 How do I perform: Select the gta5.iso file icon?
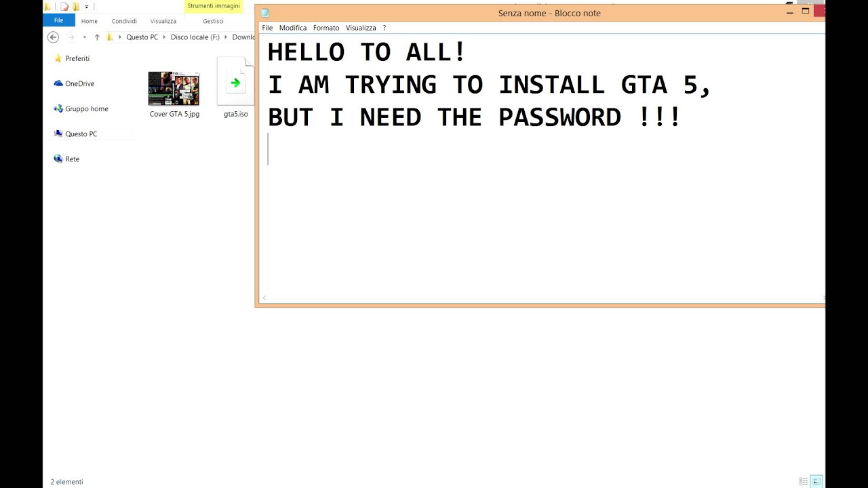tap(235, 81)
